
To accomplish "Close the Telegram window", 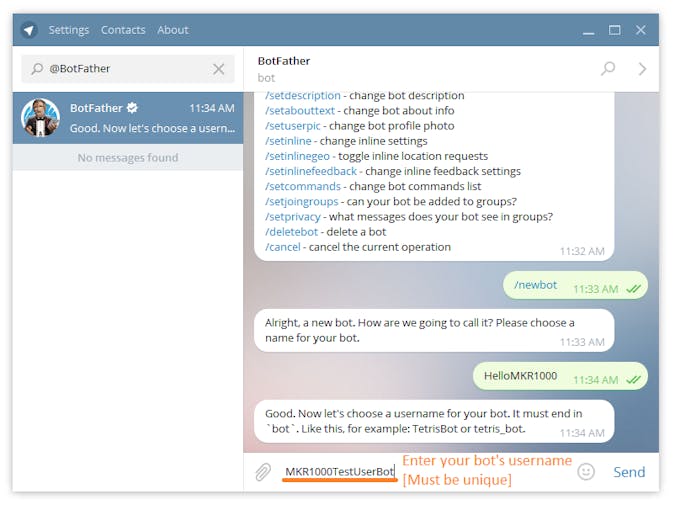I will coord(641,30).
